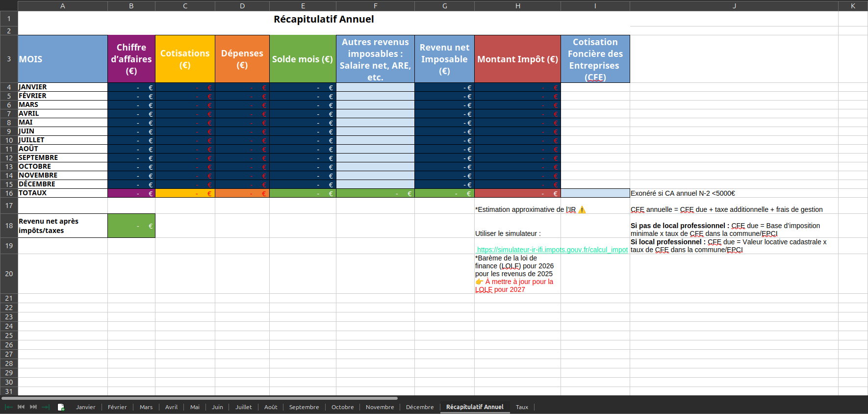This screenshot has width=868, height=414.
Task: Open the Novembre sheet tab
Action: pyautogui.click(x=380, y=407)
